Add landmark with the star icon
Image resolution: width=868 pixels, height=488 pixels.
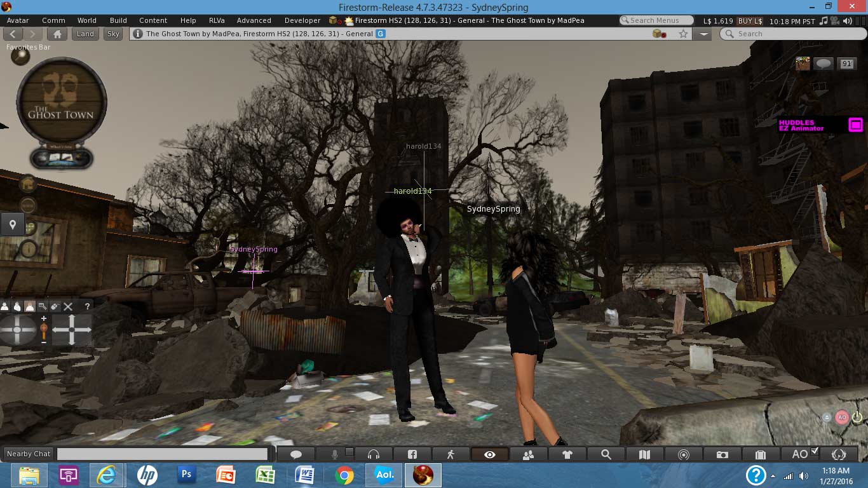(x=683, y=34)
